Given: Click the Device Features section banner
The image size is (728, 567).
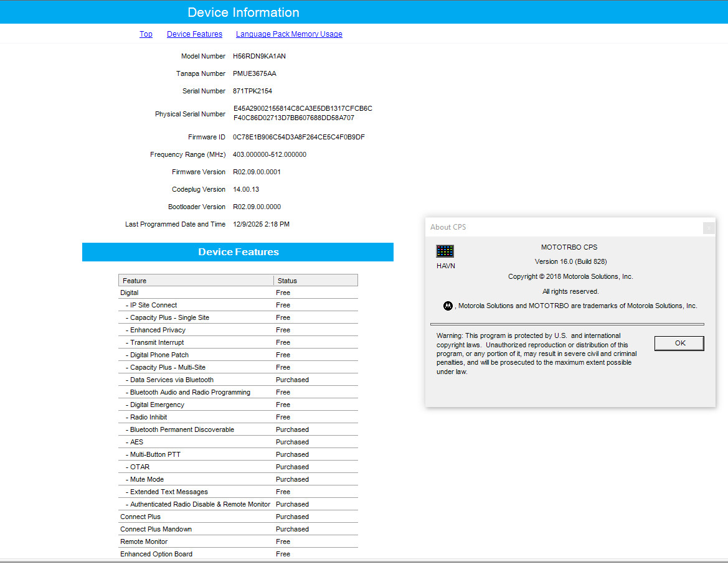Looking at the screenshot, I should 238,252.
